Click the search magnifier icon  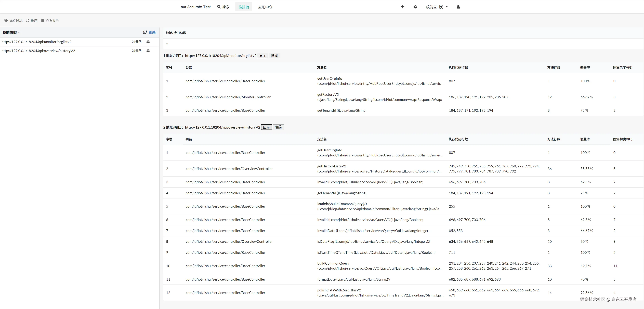[219, 7]
